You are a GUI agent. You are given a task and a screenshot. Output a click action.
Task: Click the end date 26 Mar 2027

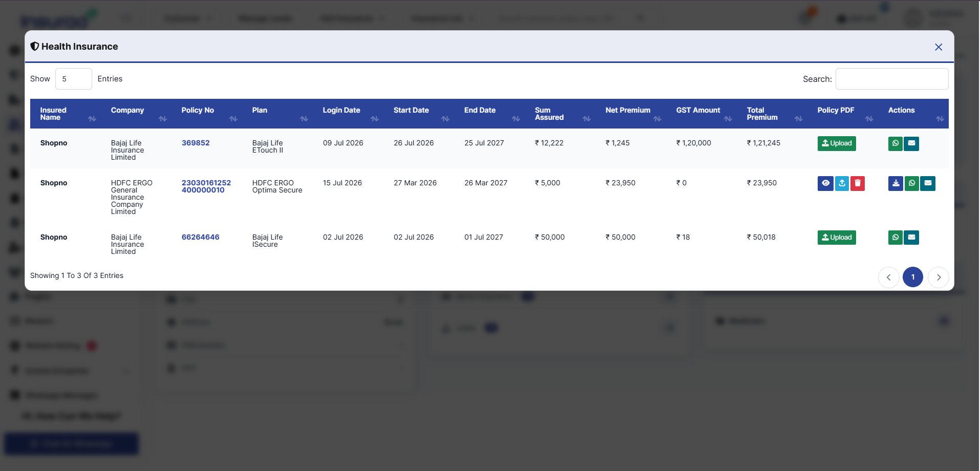pyautogui.click(x=486, y=183)
